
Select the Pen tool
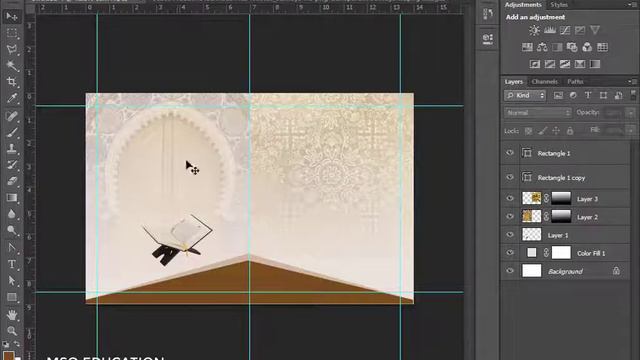coord(12,248)
